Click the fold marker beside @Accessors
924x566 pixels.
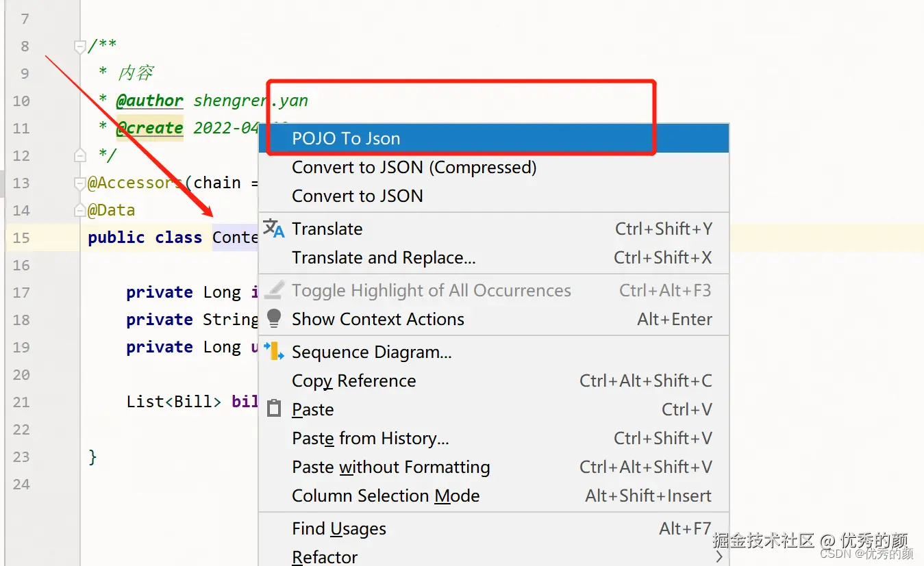80,183
